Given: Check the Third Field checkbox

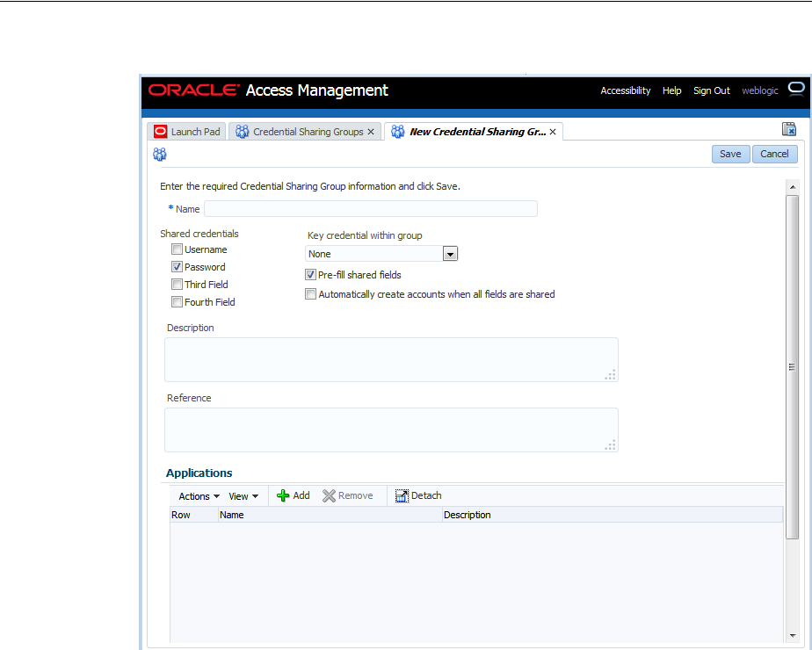Looking at the screenshot, I should 178,285.
